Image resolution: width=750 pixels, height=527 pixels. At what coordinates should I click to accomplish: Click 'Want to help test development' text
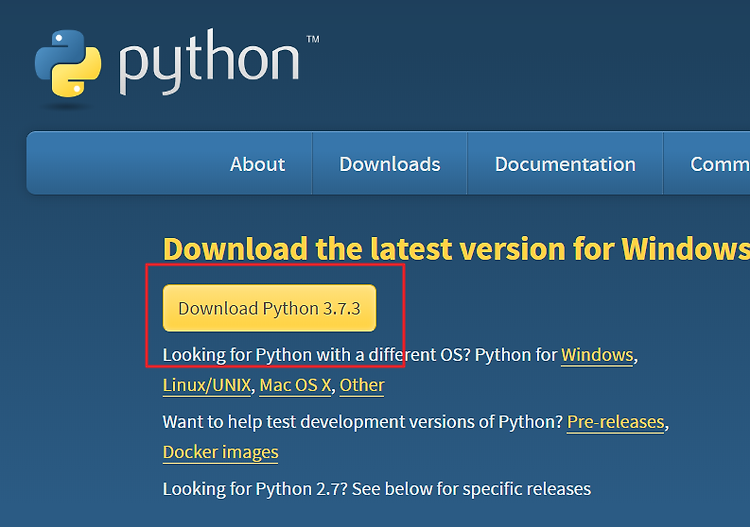tap(286, 422)
